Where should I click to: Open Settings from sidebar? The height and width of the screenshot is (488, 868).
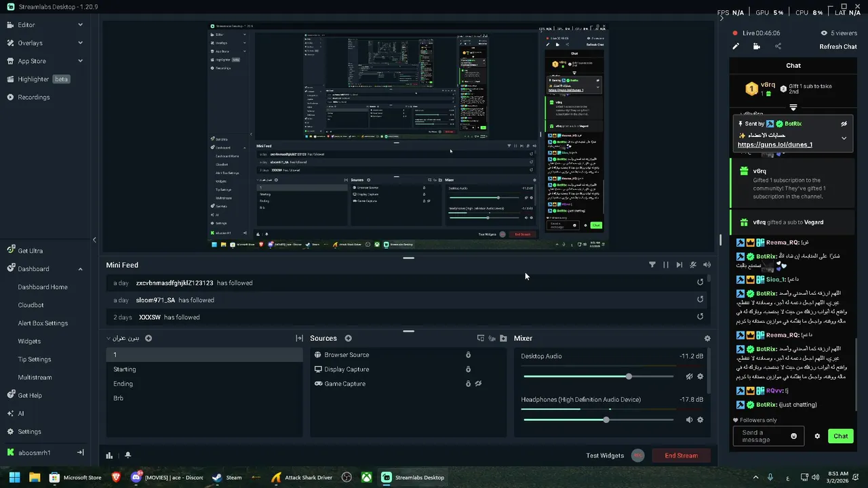(x=29, y=432)
